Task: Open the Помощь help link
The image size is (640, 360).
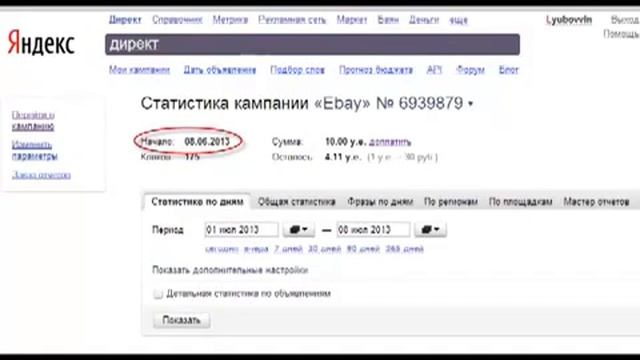Action: (621, 34)
